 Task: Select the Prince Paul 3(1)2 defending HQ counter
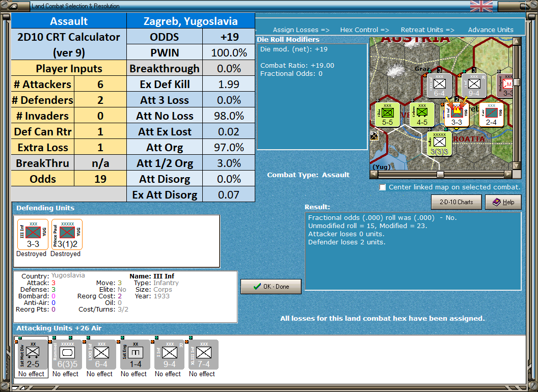point(67,235)
